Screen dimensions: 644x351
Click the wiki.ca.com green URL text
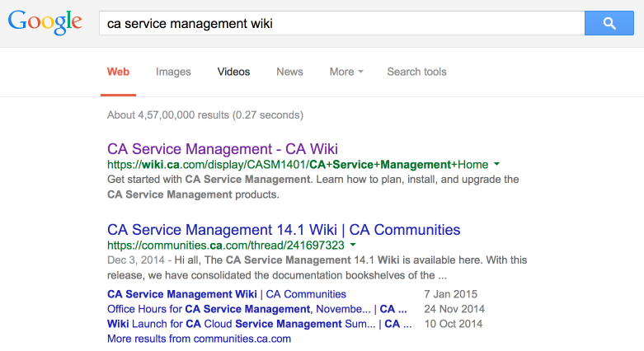click(298, 165)
